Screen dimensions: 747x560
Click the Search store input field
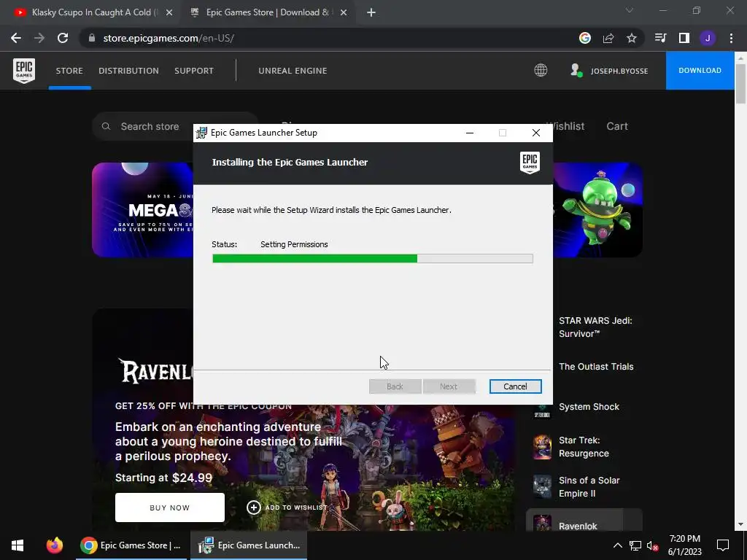(x=175, y=126)
